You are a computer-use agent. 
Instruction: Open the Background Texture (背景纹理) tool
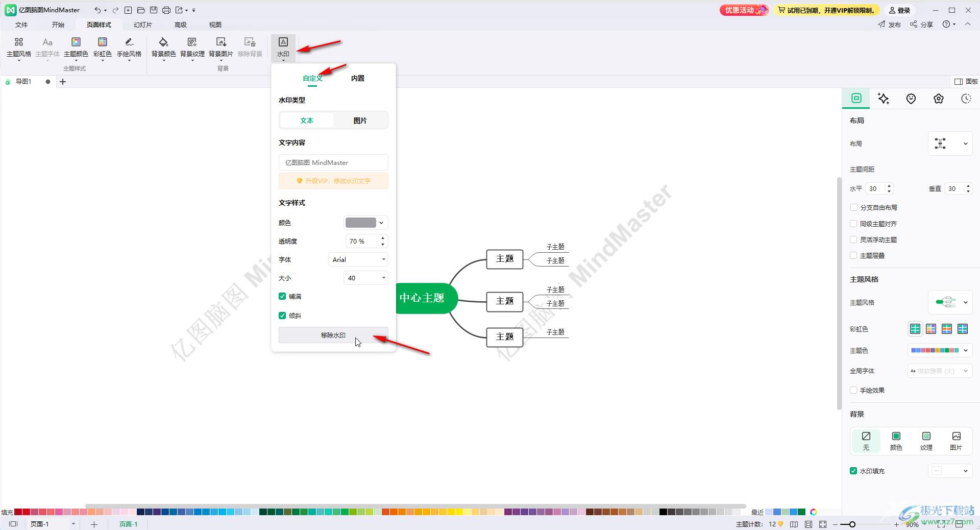point(192,48)
